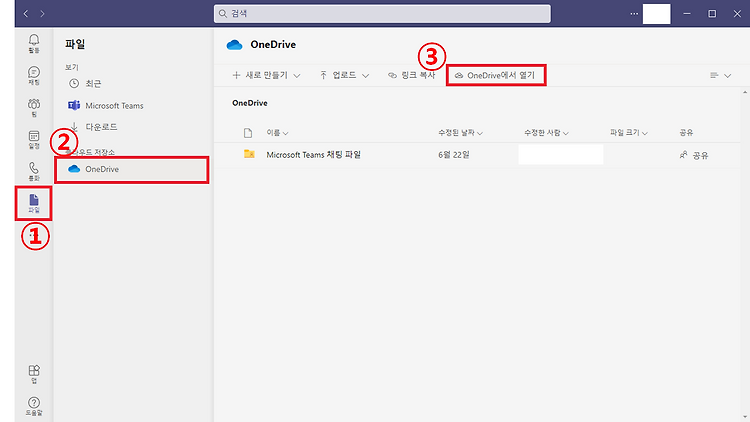Sort by Modified by (수정한 사람) column
This screenshot has width=750, height=422.
[x=546, y=133]
